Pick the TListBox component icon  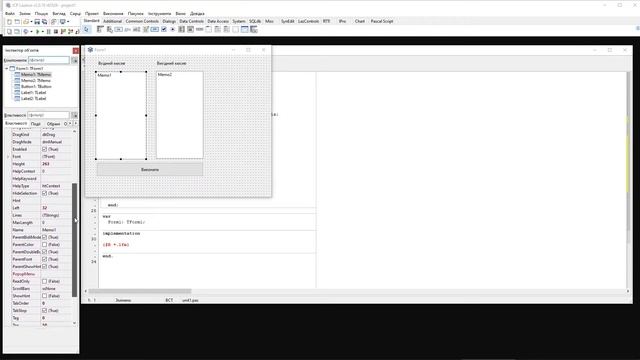click(x=181, y=29)
